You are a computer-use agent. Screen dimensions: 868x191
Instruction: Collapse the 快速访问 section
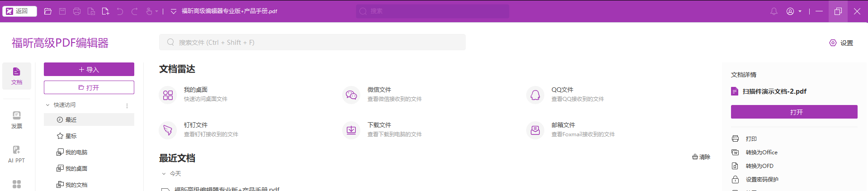tap(47, 105)
